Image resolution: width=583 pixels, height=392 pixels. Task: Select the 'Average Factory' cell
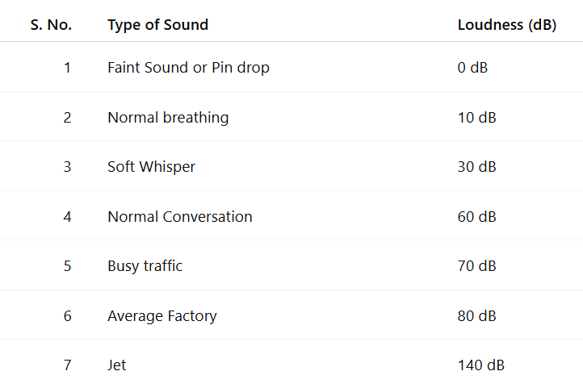coord(161,316)
